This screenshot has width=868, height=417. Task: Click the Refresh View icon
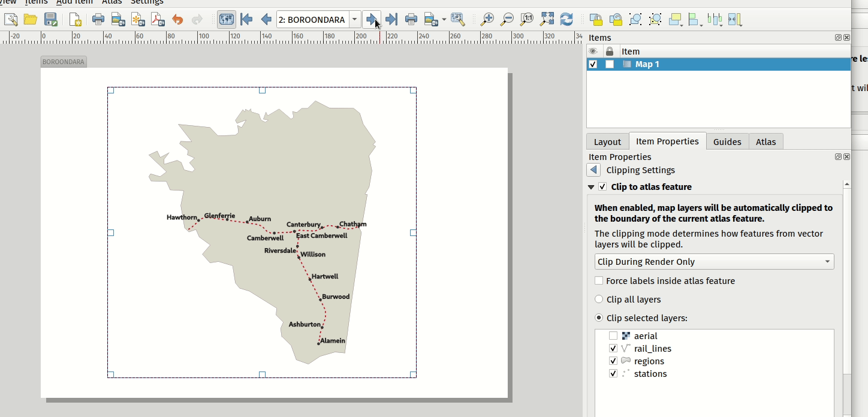click(566, 20)
